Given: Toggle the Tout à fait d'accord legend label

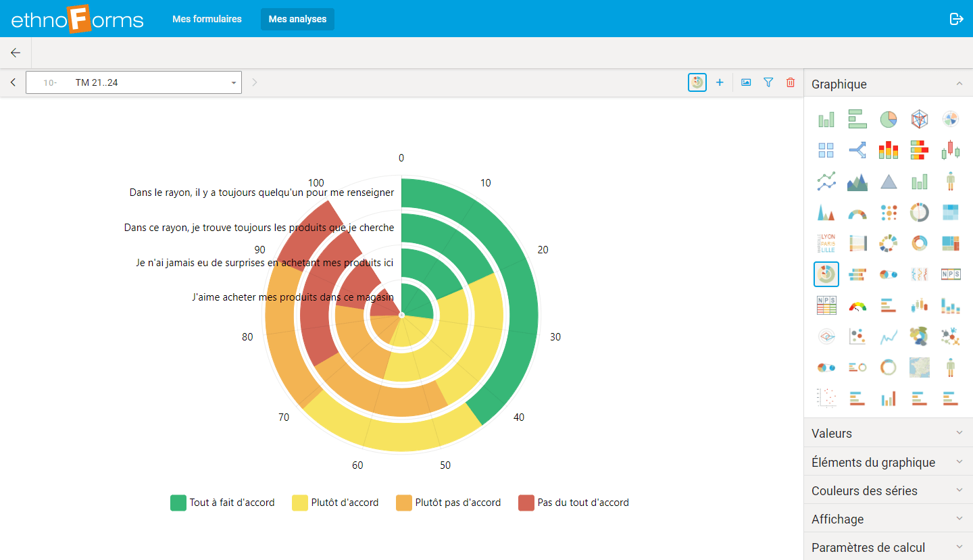Looking at the screenshot, I should pos(232,503).
